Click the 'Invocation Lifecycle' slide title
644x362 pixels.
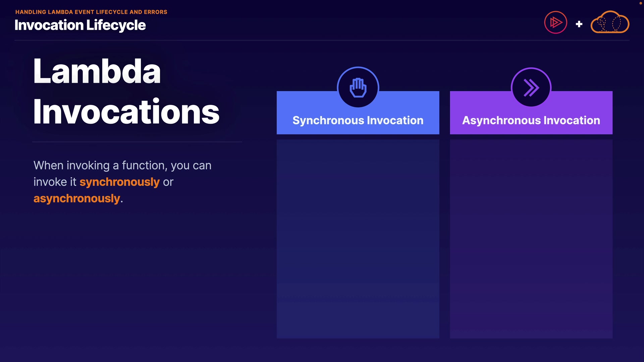pos(80,25)
